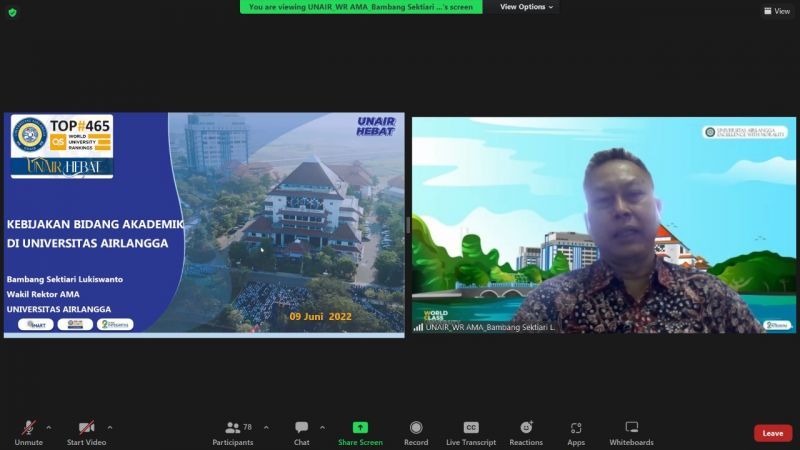
Task: Open video options arrow beside Start Video
Action: tap(110, 428)
